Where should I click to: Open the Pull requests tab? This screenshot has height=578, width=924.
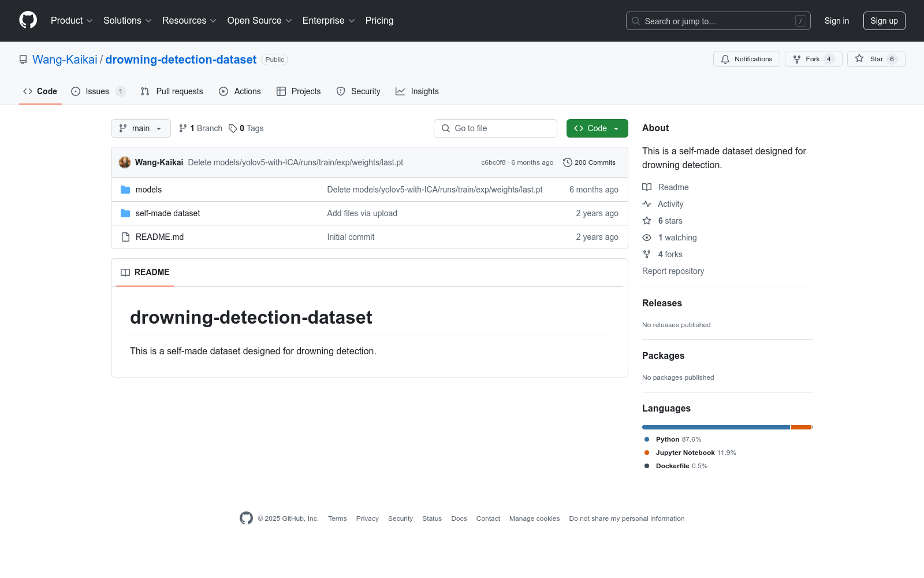pyautogui.click(x=172, y=91)
